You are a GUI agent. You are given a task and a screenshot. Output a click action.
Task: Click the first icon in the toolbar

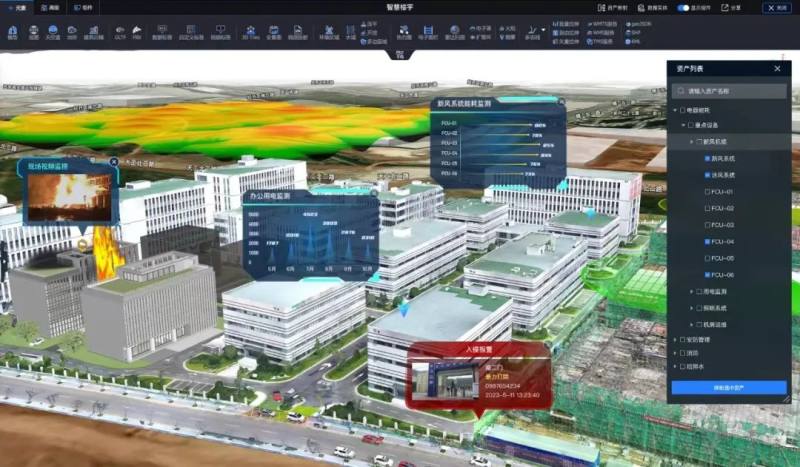13,32
